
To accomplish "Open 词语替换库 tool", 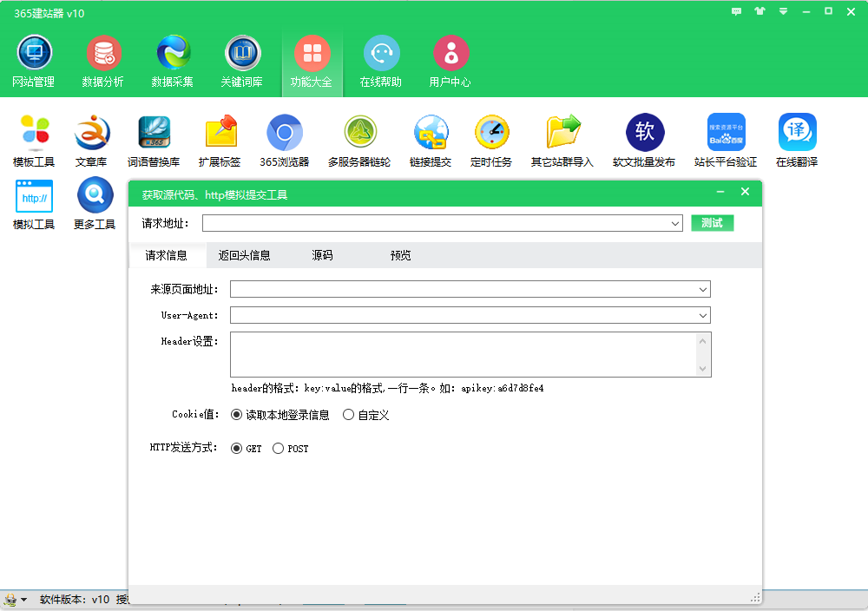I will [154, 141].
